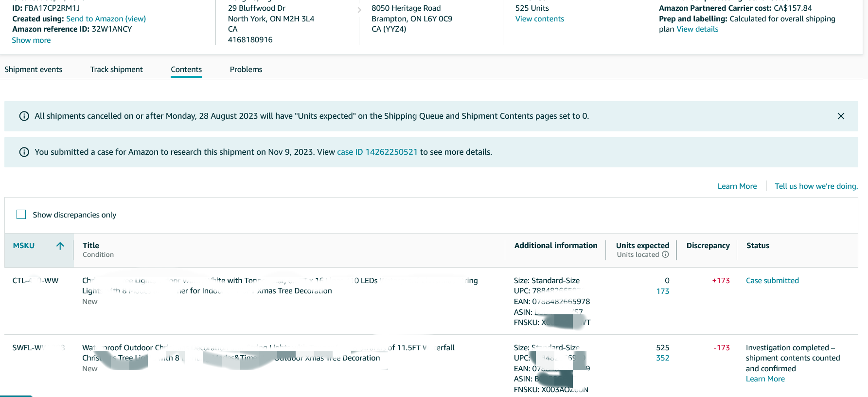868x397 pixels.
Task: Click the 8050 Heritage Road address
Action: (x=406, y=8)
